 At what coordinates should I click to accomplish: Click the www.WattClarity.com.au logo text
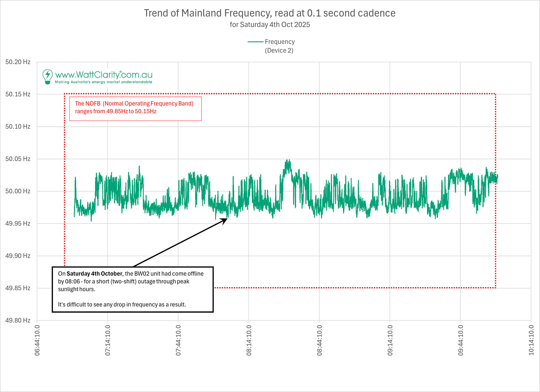tap(104, 75)
